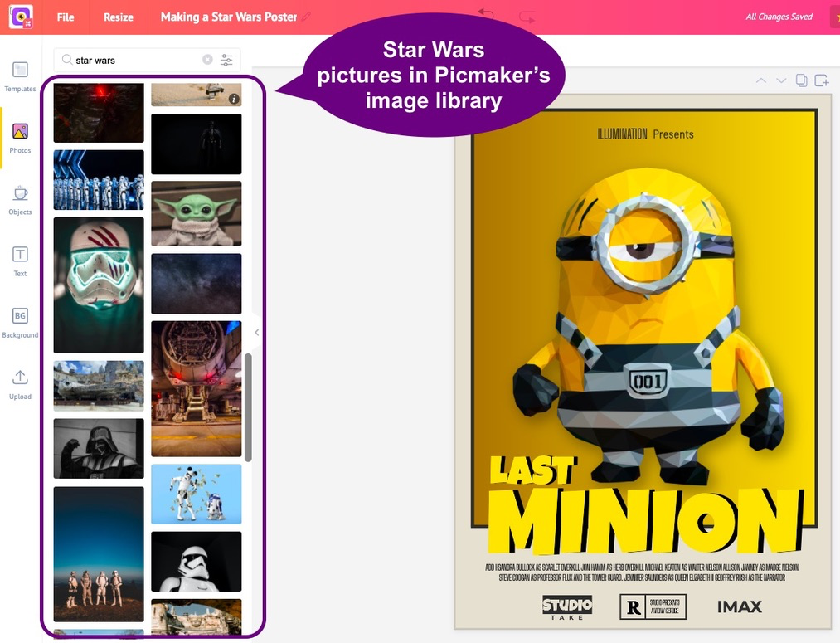
Task: Select the R rating badge on poster
Action: tap(653, 606)
